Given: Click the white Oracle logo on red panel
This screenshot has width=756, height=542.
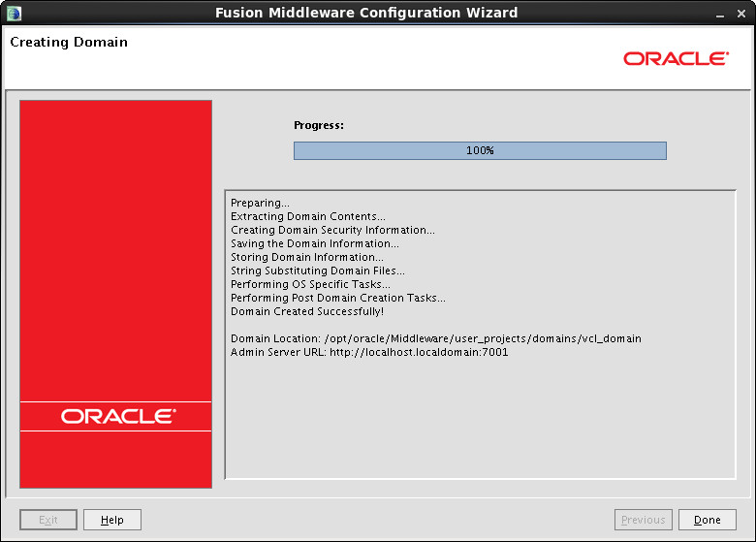Looking at the screenshot, I should pos(118,417).
